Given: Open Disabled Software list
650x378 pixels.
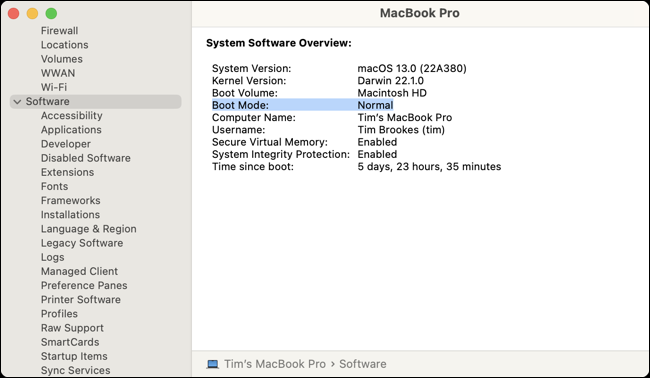Looking at the screenshot, I should tap(85, 158).
